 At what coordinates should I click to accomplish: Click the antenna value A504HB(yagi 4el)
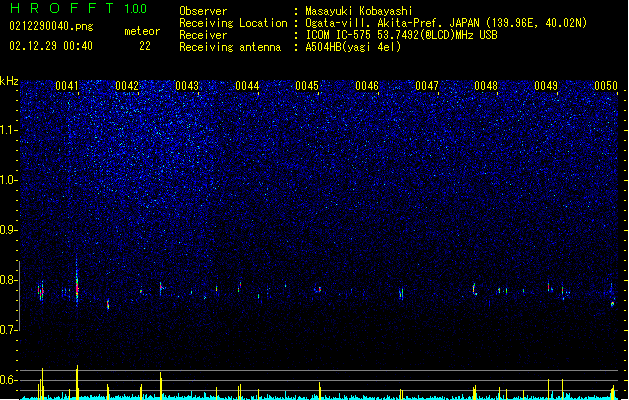point(353,47)
